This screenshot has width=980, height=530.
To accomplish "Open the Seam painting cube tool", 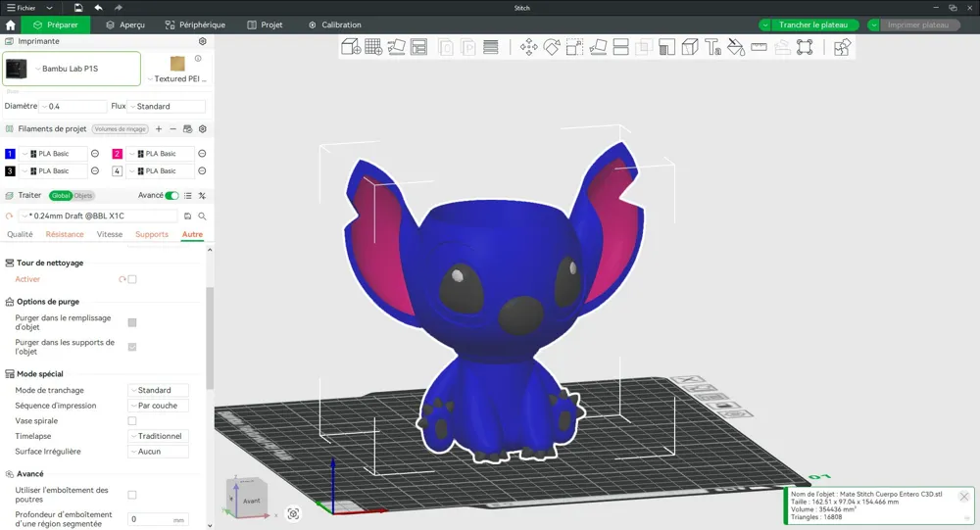I will (x=690, y=47).
